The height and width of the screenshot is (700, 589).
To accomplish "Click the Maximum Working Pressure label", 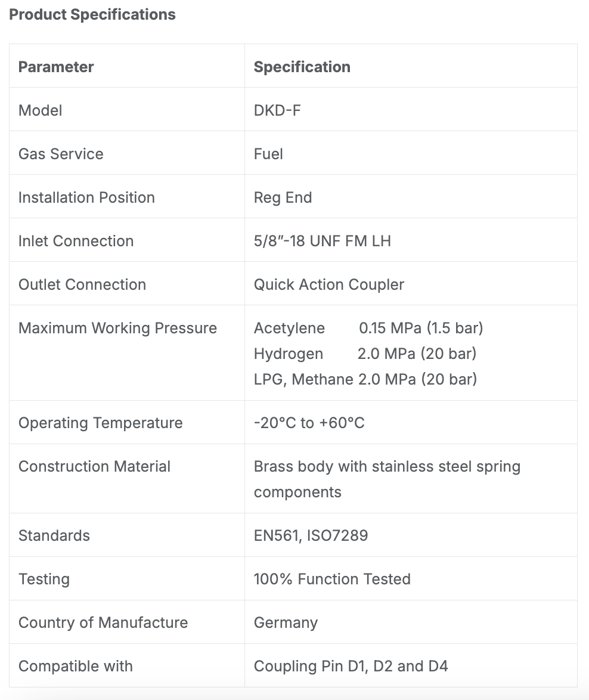I will point(118,328).
